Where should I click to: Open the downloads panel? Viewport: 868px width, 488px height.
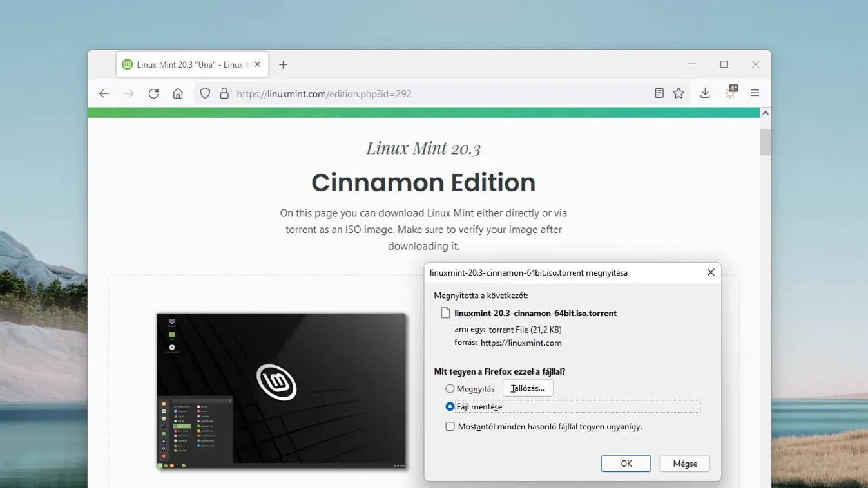click(705, 93)
